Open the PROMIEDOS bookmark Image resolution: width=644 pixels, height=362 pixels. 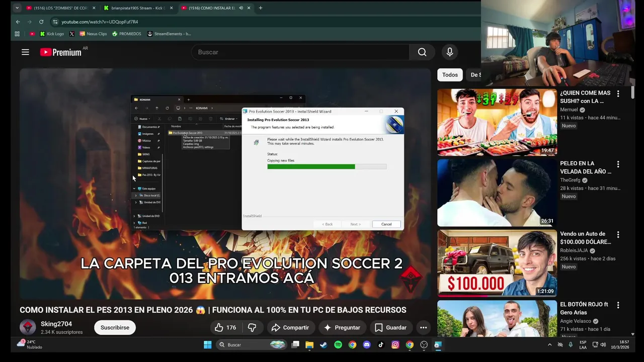click(x=126, y=34)
